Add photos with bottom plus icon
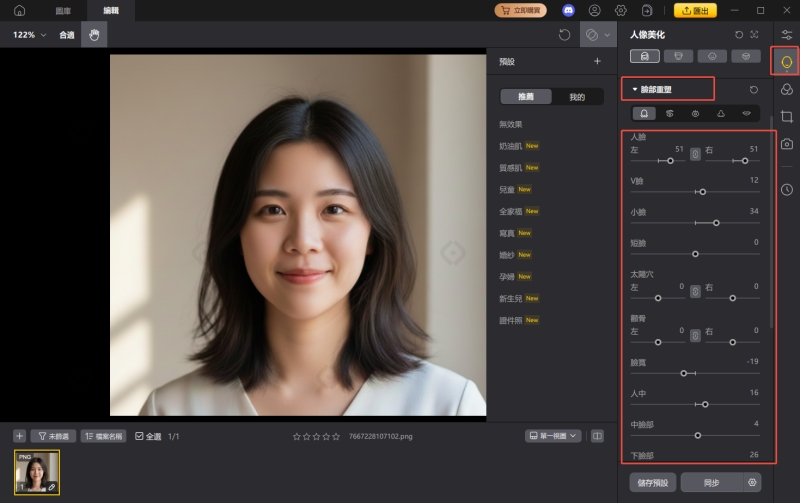Screen dimensions: 800x503 pyautogui.click(x=19, y=436)
